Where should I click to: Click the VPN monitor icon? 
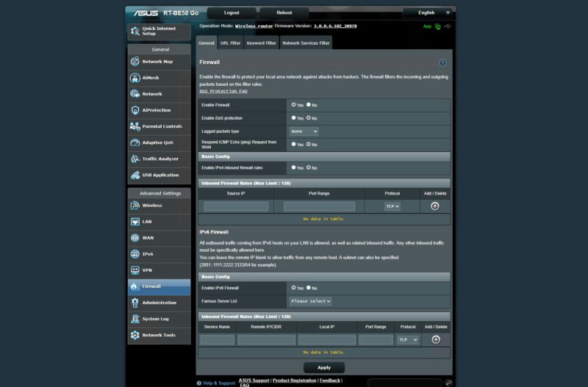[x=135, y=270]
